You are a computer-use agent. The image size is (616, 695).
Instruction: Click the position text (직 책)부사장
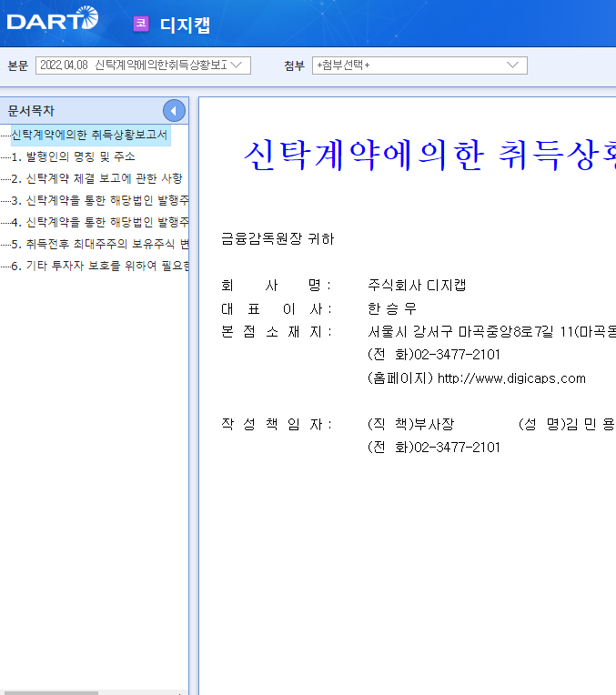[410, 425]
